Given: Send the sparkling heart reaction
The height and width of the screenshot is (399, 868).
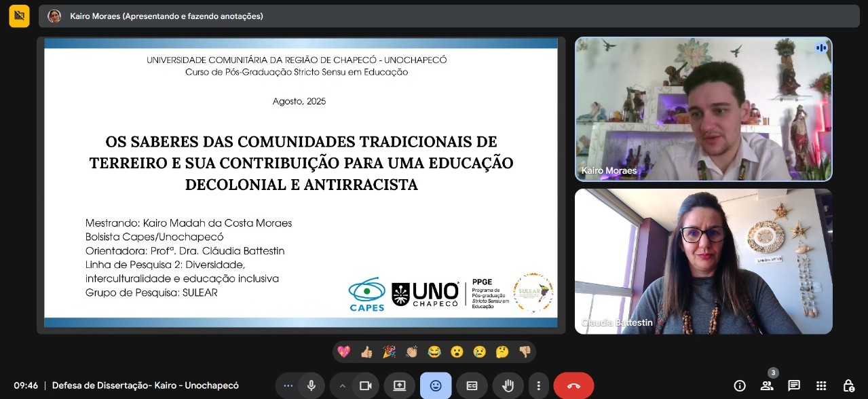Looking at the screenshot, I should coord(344,351).
